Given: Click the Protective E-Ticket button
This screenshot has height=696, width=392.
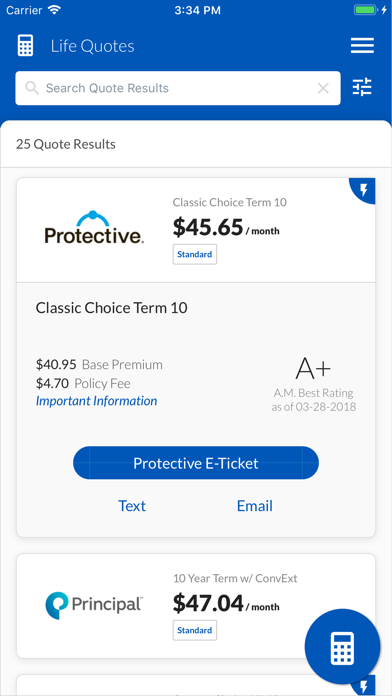Looking at the screenshot, I should pyautogui.click(x=196, y=463).
